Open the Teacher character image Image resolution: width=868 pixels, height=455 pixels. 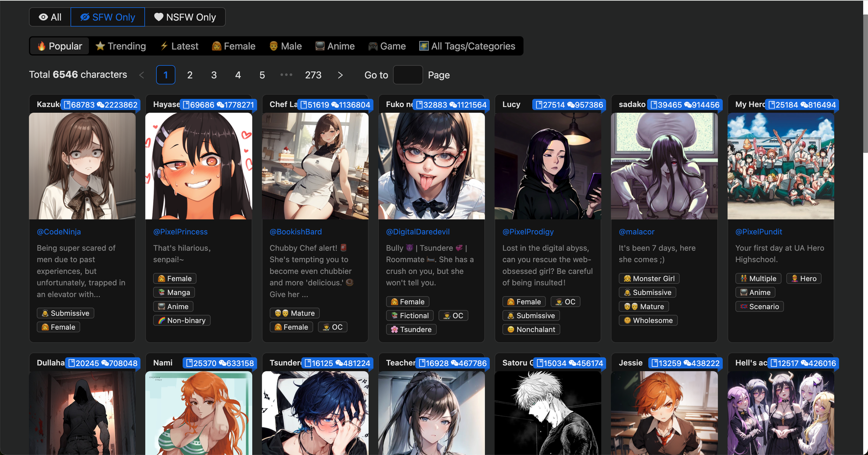pos(432,413)
